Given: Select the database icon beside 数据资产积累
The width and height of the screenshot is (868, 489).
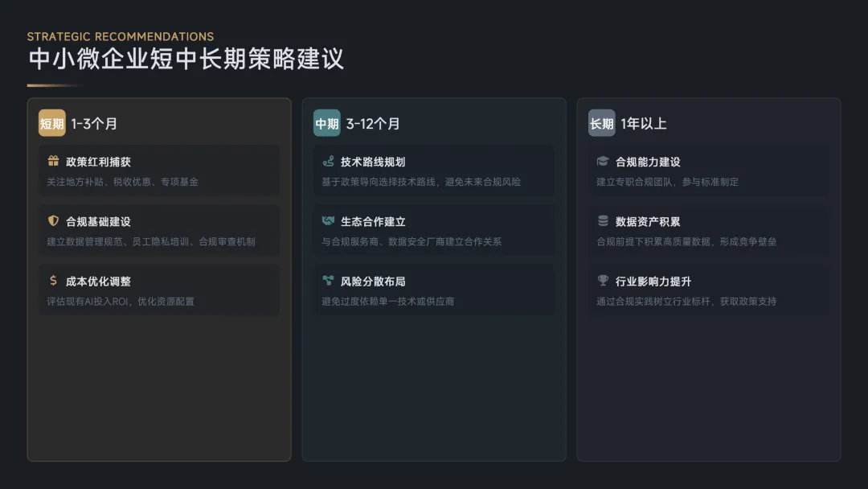Looking at the screenshot, I should [x=603, y=221].
